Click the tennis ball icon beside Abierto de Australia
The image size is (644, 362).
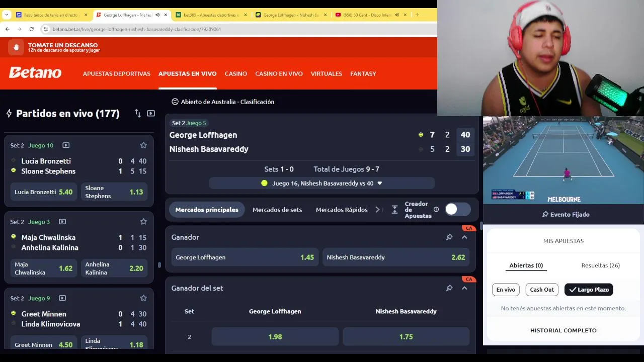pyautogui.click(x=175, y=102)
